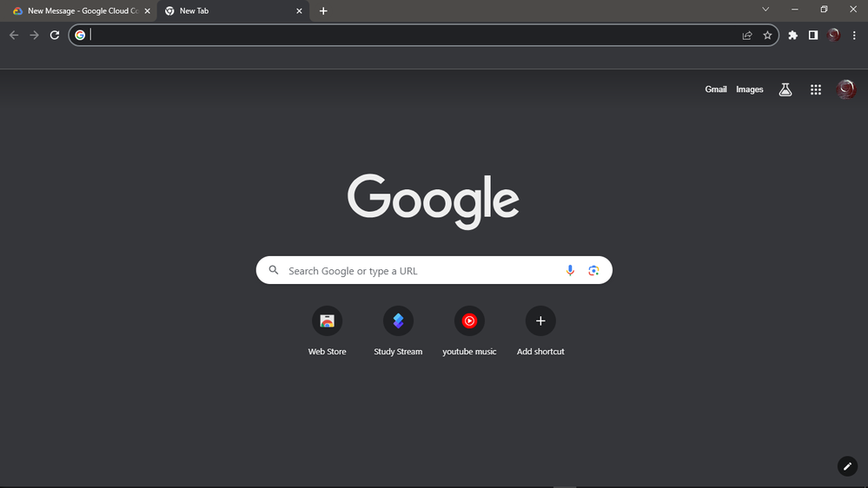Minimize the Chrome window
The width and height of the screenshot is (868, 488).
(x=795, y=10)
